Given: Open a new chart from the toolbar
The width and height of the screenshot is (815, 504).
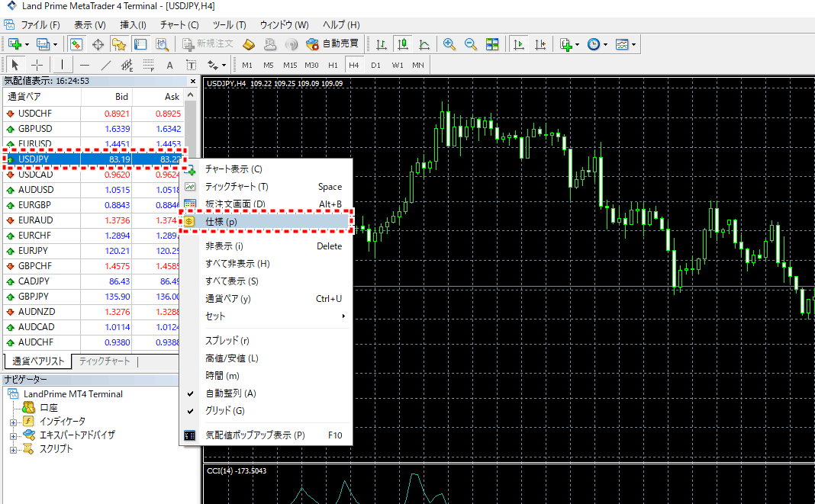Looking at the screenshot, I should click(x=14, y=44).
